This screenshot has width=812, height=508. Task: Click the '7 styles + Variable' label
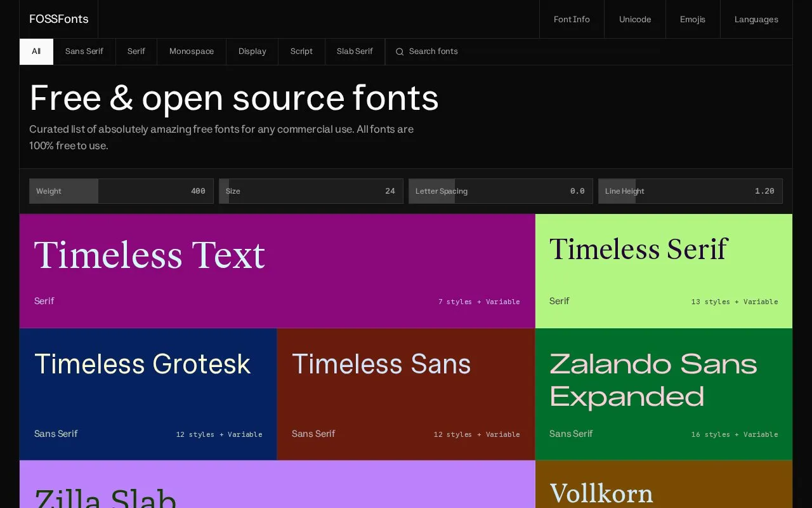(479, 302)
